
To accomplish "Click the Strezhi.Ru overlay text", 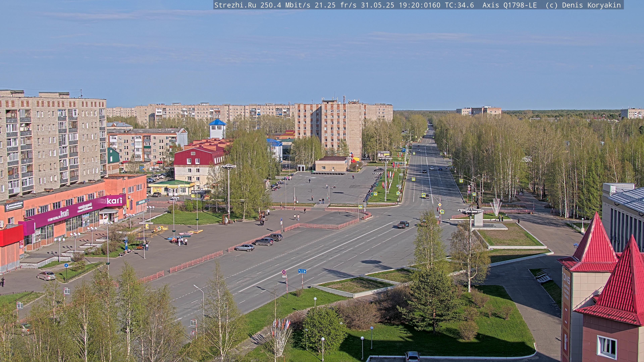I will [x=235, y=5].
